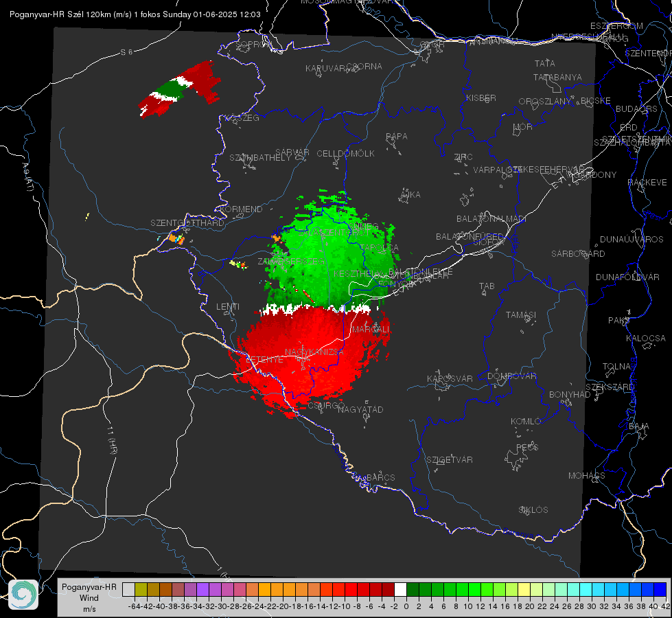The width and height of the screenshot is (672, 618).
Task: Click the deep blue swatch labeled 40-42
Action: click(660, 589)
